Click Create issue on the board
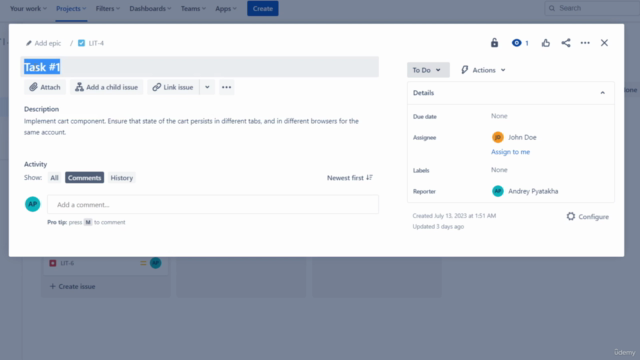 72,287
